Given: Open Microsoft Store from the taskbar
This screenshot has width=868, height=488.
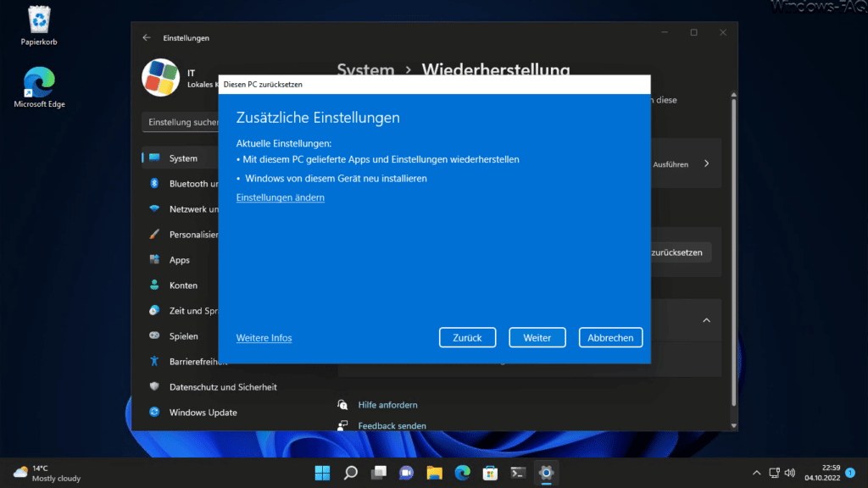Looking at the screenshot, I should [x=490, y=473].
